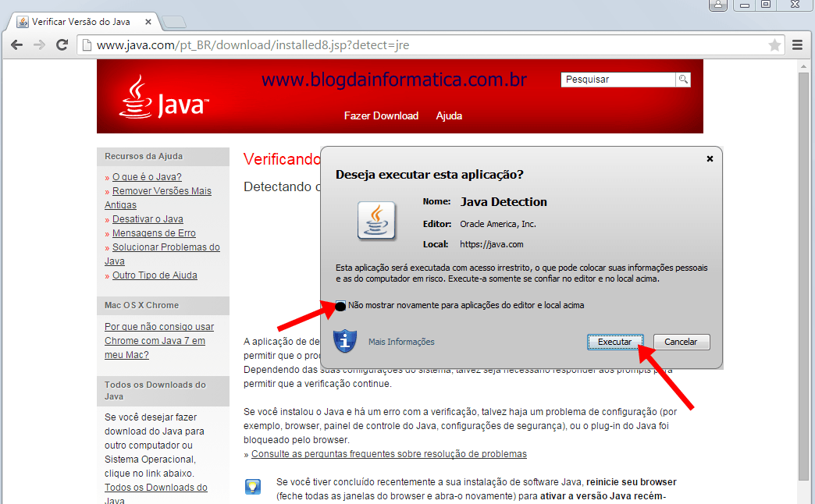Click the Java cup icon in the dialog
This screenshot has width=815, height=504.
[376, 221]
